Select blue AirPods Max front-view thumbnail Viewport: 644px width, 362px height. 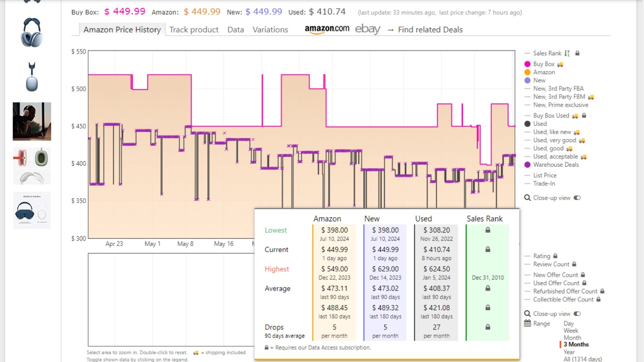[32, 33]
